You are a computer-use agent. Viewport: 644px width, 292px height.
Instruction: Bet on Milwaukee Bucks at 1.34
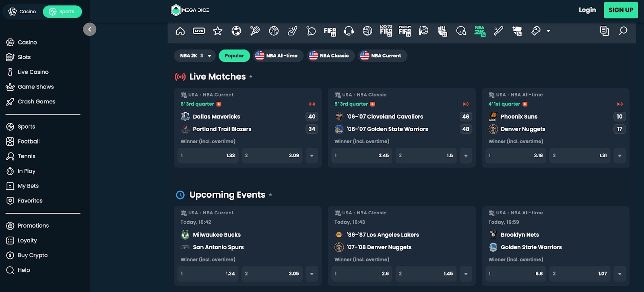click(x=208, y=274)
